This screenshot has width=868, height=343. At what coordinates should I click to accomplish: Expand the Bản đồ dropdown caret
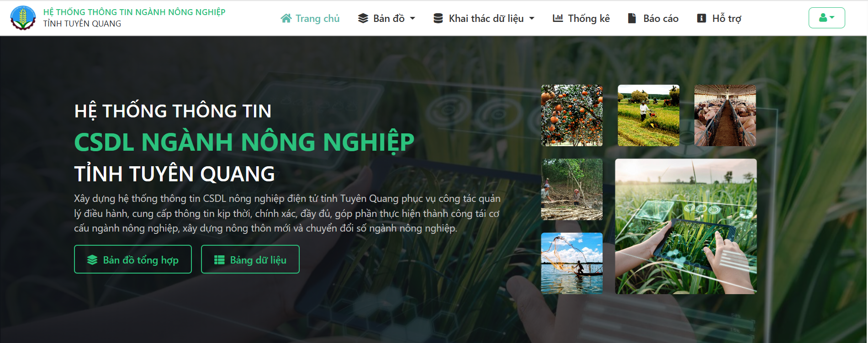[413, 19]
